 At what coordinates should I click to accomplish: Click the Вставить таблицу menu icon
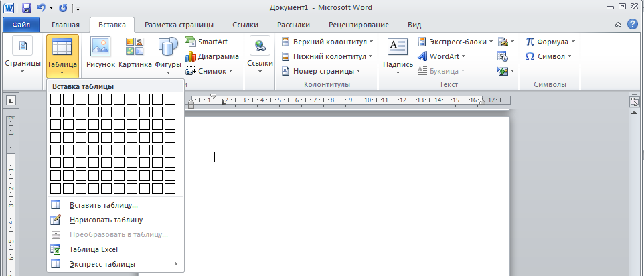click(x=56, y=205)
